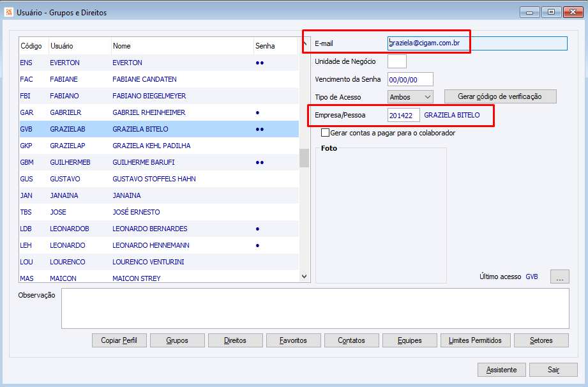Screen dimensions: 588x387
Task: Click the username cell GUILHERMEB
Action: pos(70,162)
